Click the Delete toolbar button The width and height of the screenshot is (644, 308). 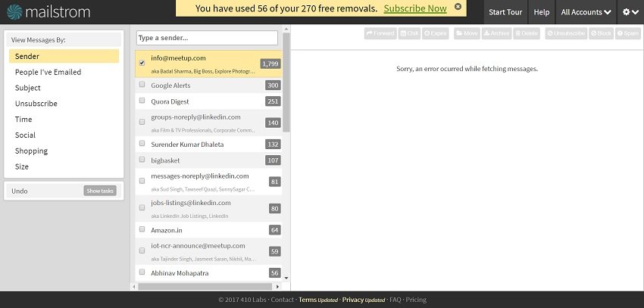pyautogui.click(x=527, y=33)
